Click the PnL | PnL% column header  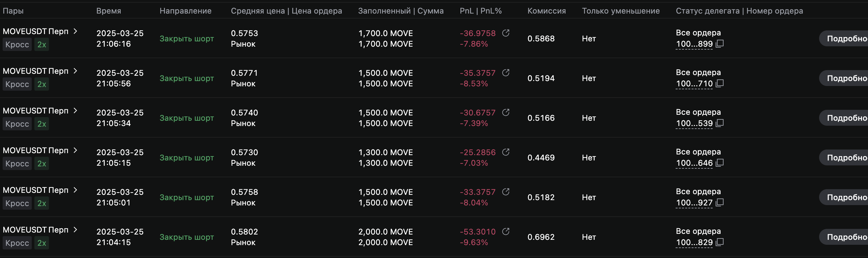(x=481, y=11)
